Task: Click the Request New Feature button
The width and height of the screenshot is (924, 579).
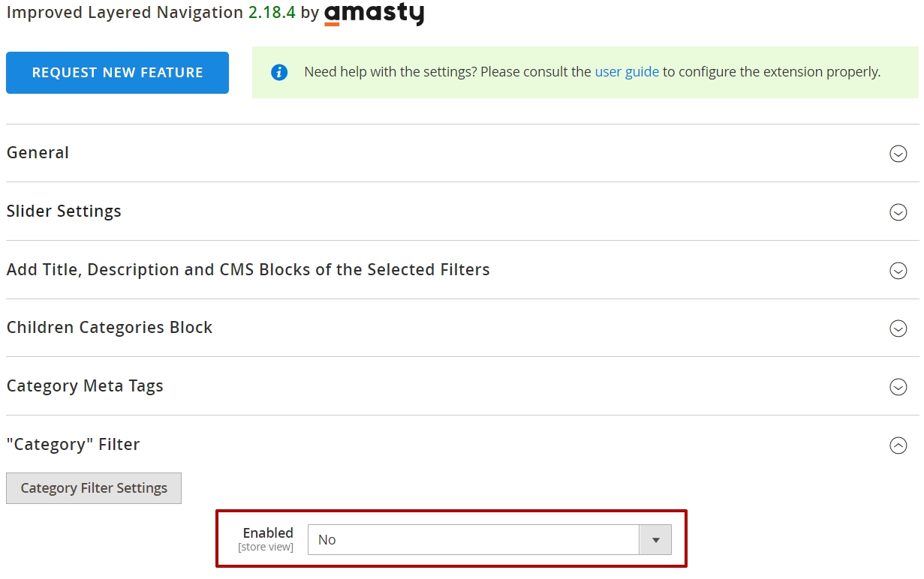Action: point(117,73)
